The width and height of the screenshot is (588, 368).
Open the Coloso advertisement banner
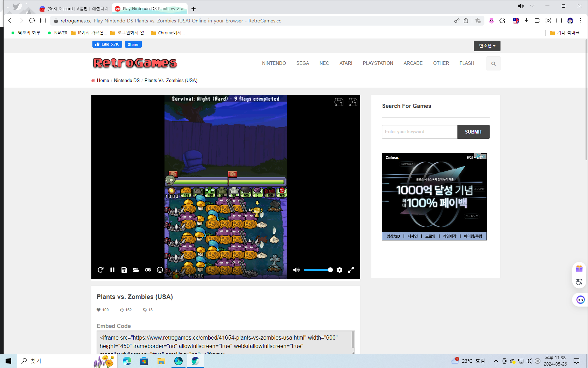(434, 197)
